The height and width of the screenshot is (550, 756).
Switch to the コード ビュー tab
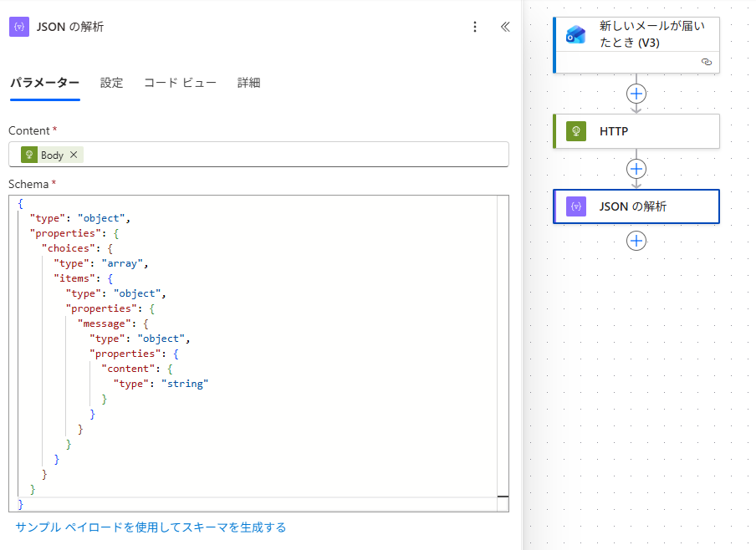click(x=180, y=83)
